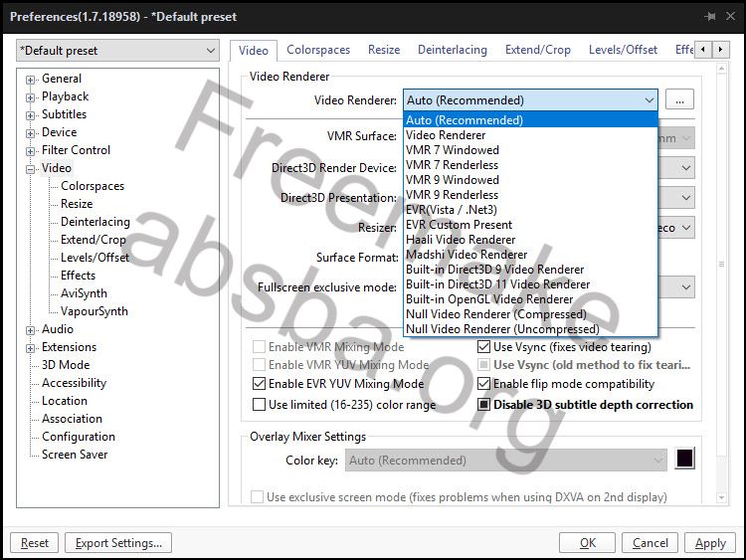Confirm with the OK button
Viewport: 746px width, 560px height.
pos(587,543)
